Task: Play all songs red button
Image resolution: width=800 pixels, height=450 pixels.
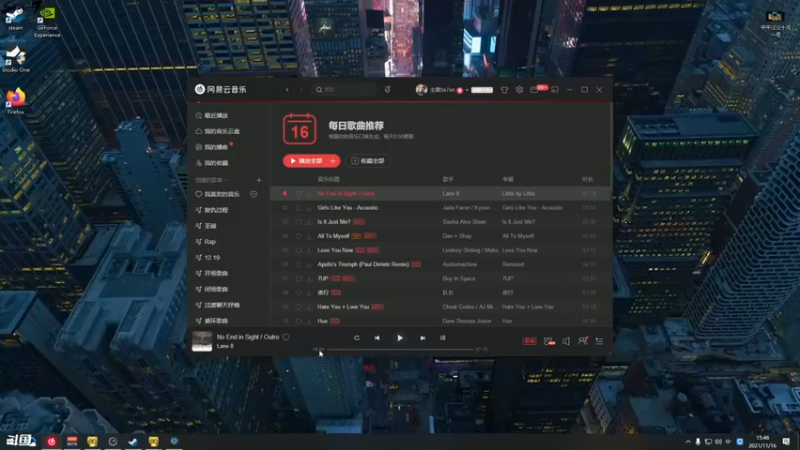Action: [306, 161]
